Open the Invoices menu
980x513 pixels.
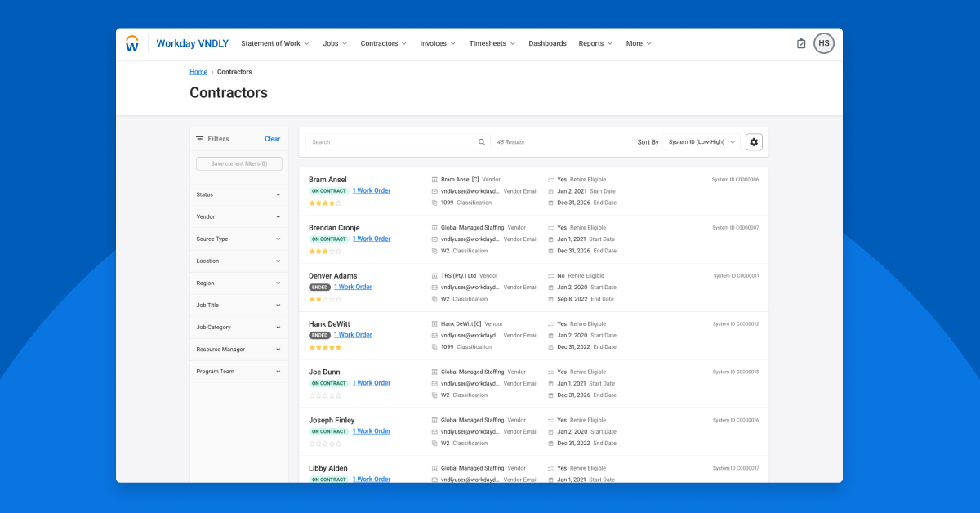point(438,44)
